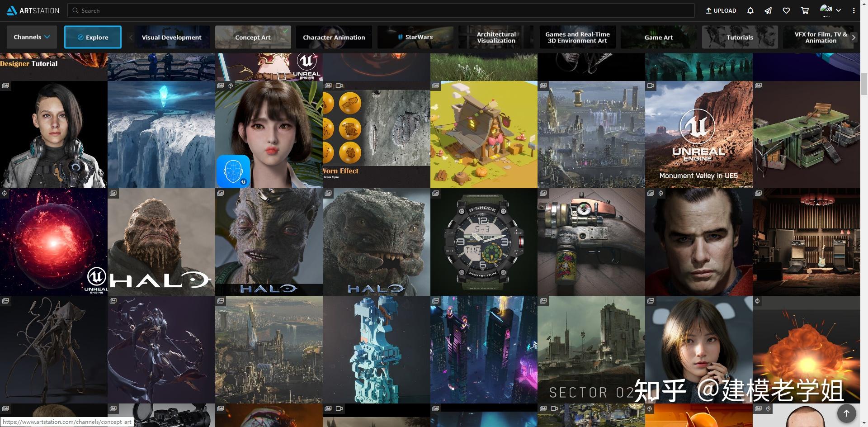Click the multi-image icon on yellow cottage thumbnail

click(x=435, y=85)
